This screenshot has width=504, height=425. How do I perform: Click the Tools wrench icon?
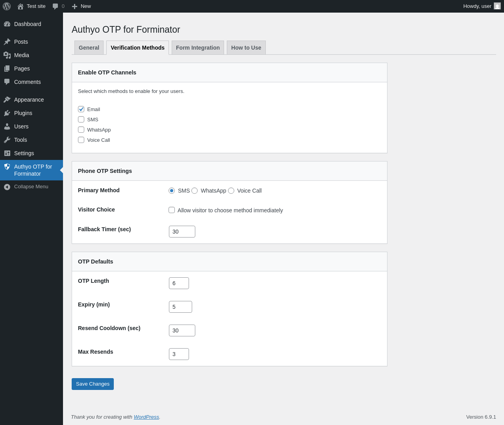7,140
